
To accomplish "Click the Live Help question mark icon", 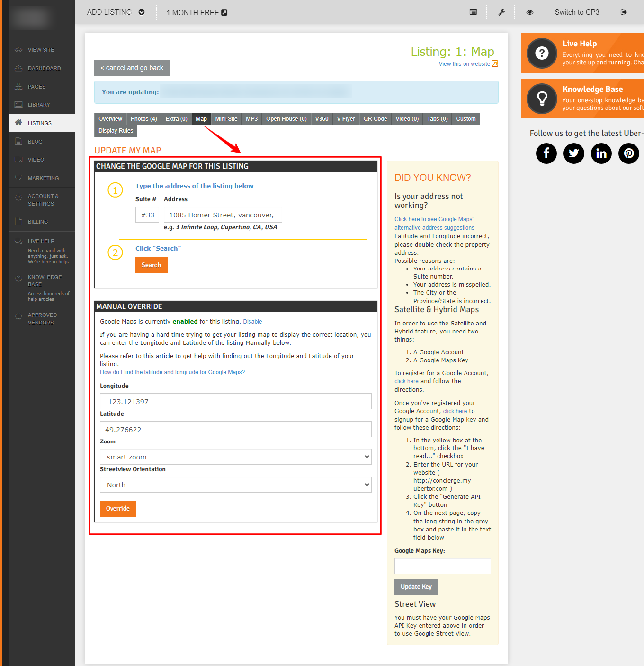I will click(x=542, y=53).
